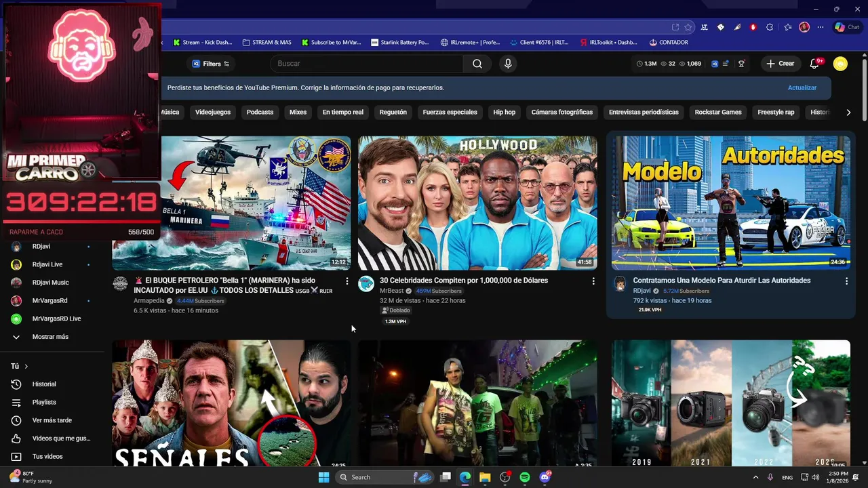
Task: Open options menu for RDjavi Modelo video
Action: coord(846,281)
